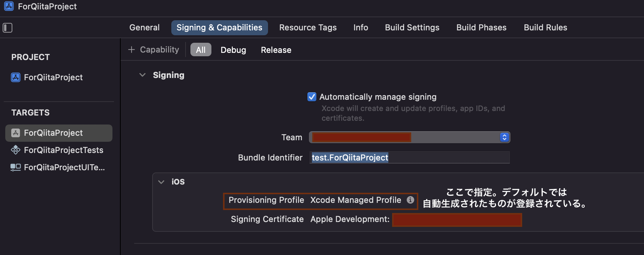The image size is (644, 255).
Task: Select ForQiitaProjectTests in the targets list
Action: click(63, 150)
